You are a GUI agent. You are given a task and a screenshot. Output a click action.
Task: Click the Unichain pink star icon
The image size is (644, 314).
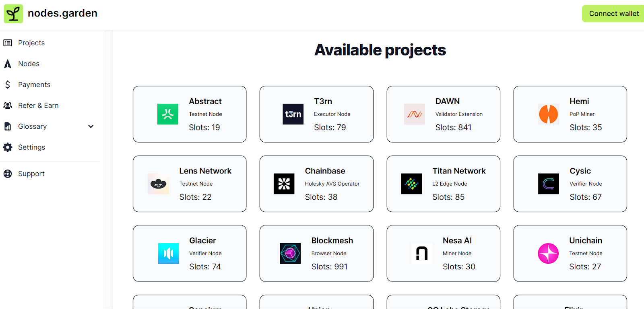tap(548, 254)
